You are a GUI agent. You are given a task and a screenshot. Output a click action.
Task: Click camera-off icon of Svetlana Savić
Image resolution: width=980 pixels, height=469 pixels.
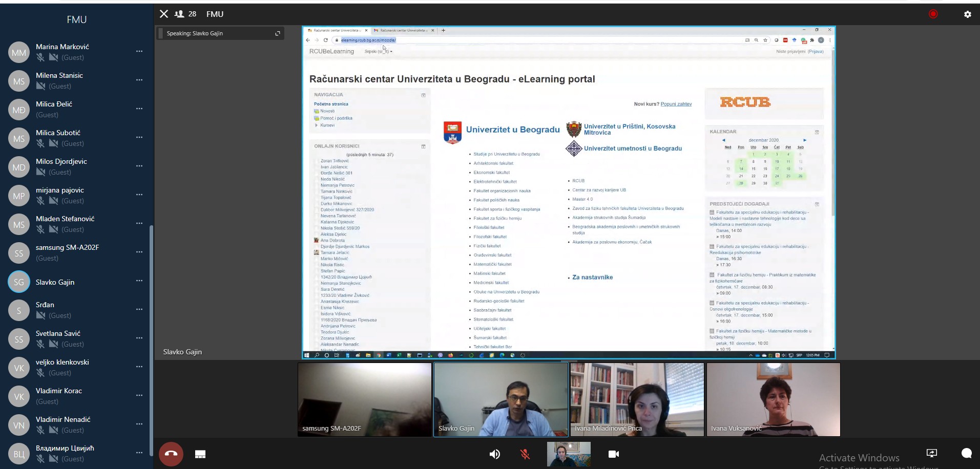point(53,344)
